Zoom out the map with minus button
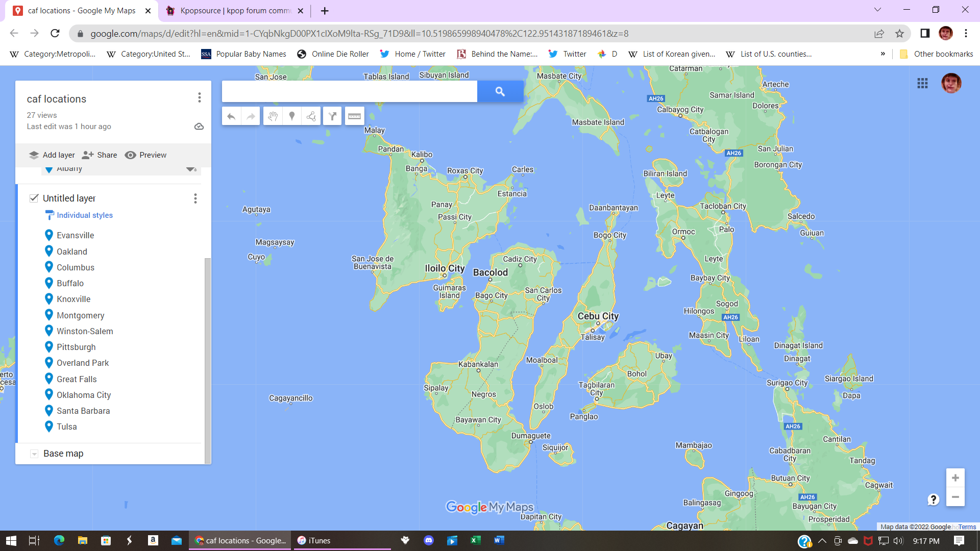The height and width of the screenshot is (551, 980). pos(955,497)
